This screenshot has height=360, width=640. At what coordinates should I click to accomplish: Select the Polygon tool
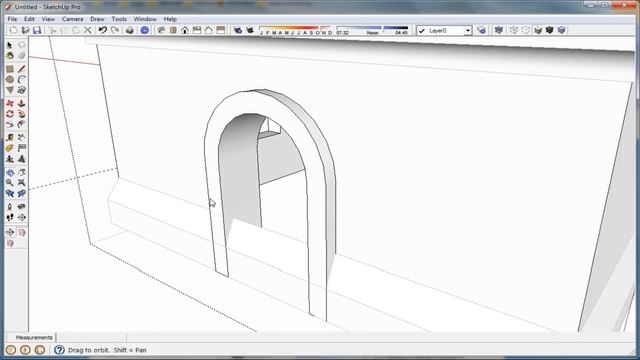(x=10, y=90)
